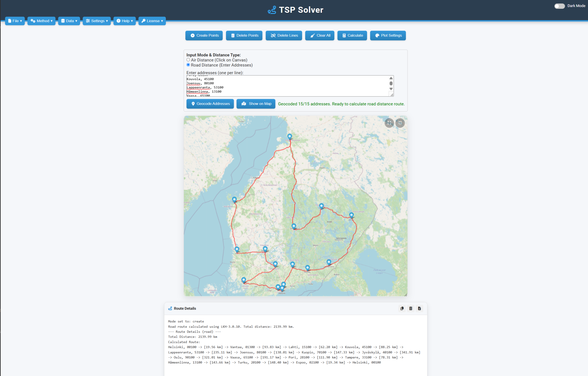The height and width of the screenshot is (376, 588).
Task: Click the 'Kouvola, 45100' address line
Action: 200,79
